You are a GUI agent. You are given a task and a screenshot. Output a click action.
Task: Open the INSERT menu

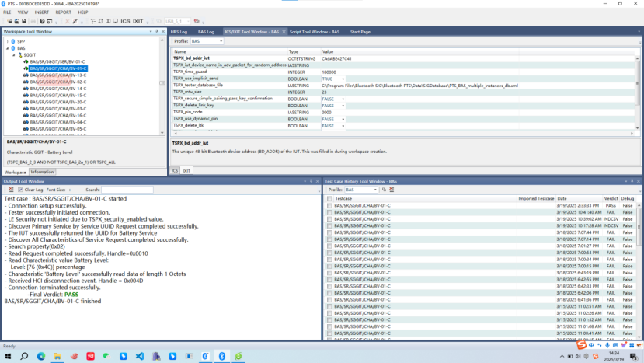coord(41,12)
